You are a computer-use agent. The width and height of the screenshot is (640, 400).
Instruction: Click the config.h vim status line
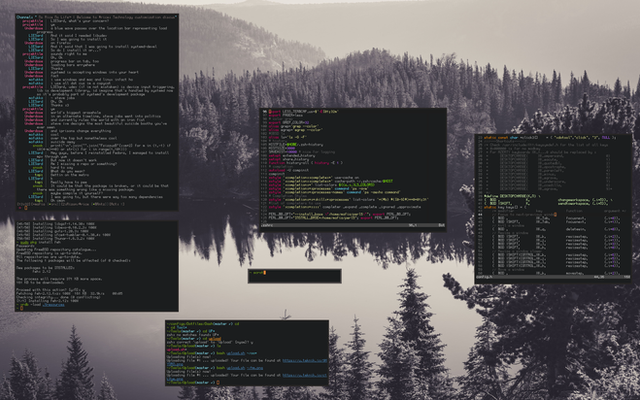click(x=553, y=277)
